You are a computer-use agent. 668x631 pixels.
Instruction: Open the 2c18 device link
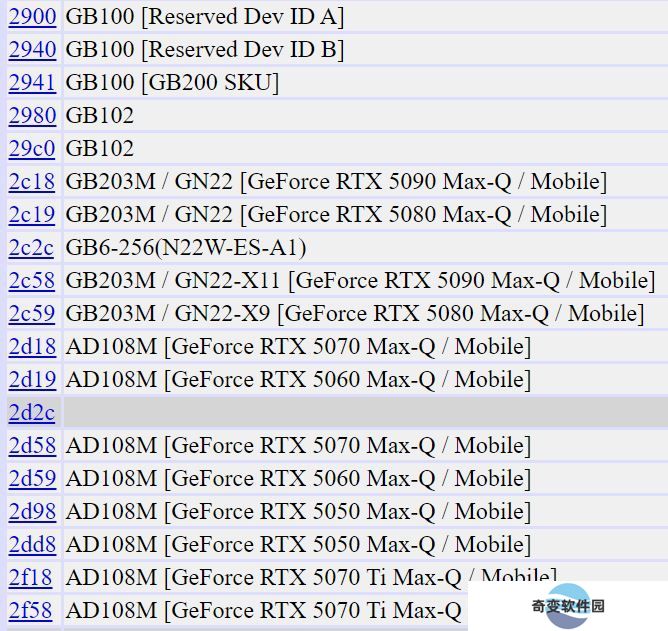point(32,182)
